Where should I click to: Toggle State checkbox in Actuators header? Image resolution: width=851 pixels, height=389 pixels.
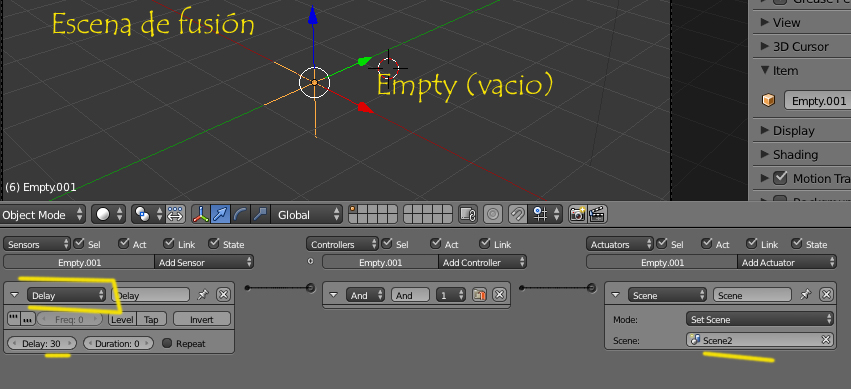pos(797,243)
